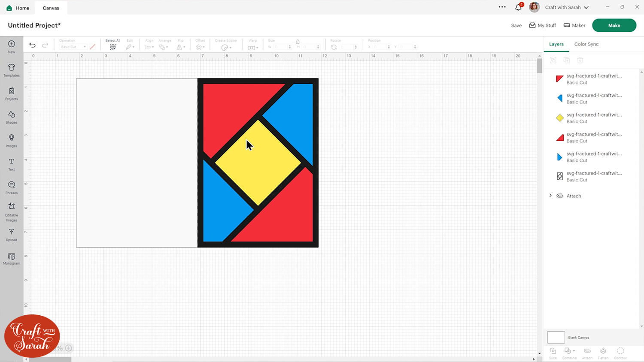Open the Flip dropdown

(181, 47)
